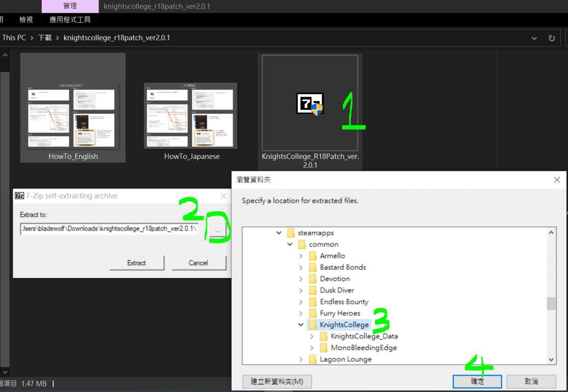Screen dimensions: 568x392
Task: Collapse the KnightsCollege tree node
Action: (301, 325)
